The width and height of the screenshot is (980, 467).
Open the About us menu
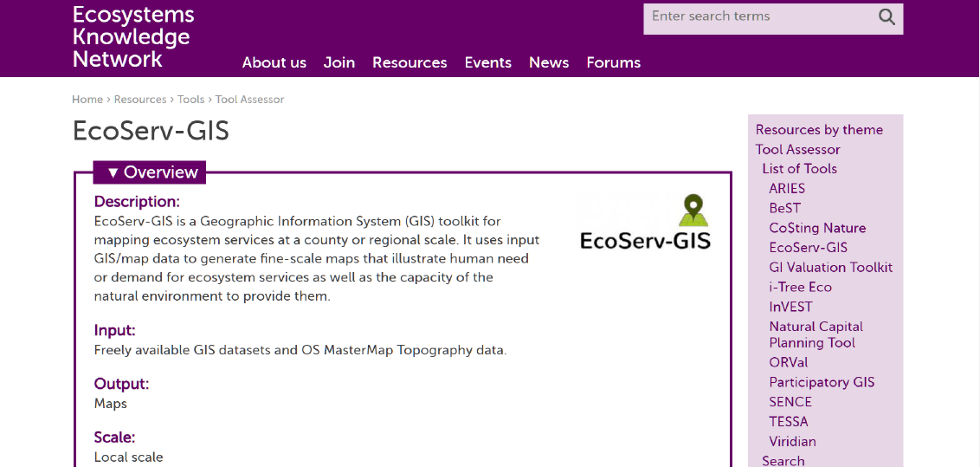point(274,62)
